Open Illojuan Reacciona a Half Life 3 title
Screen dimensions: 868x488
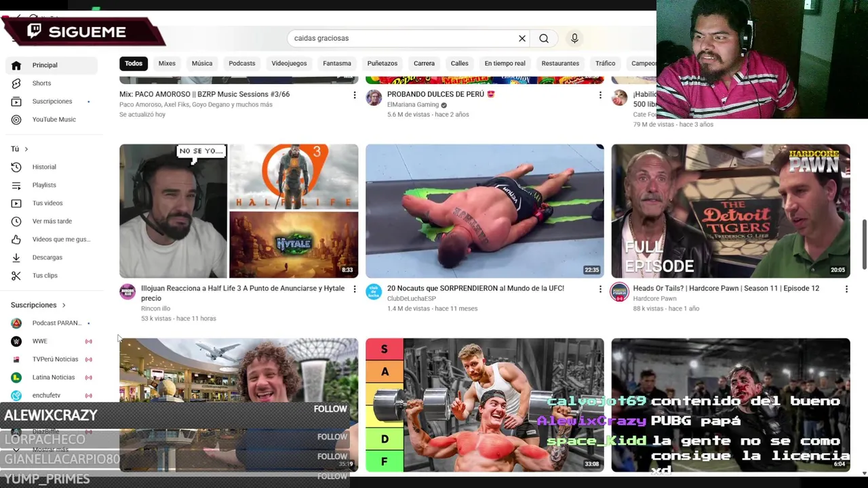(243, 293)
